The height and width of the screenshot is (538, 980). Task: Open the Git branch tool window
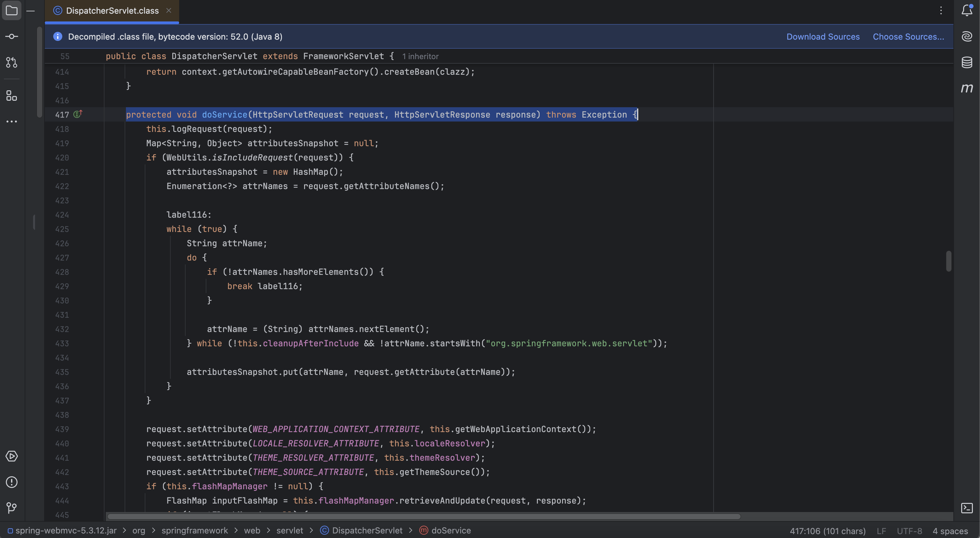coord(11,507)
